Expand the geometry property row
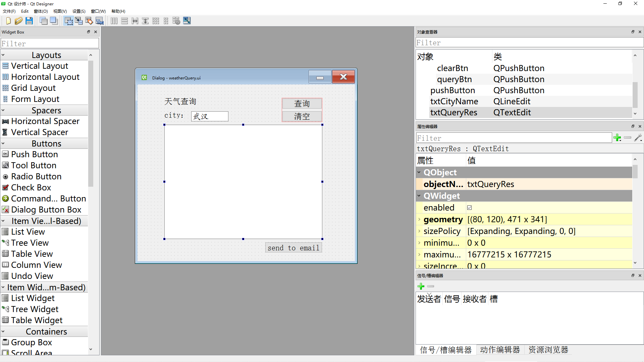 point(419,220)
